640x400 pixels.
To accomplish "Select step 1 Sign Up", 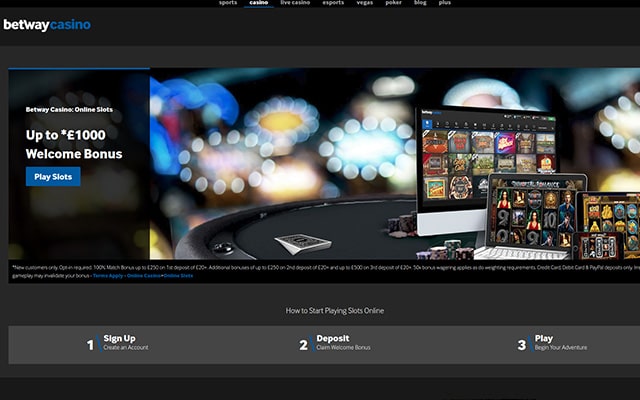I will (x=118, y=344).
